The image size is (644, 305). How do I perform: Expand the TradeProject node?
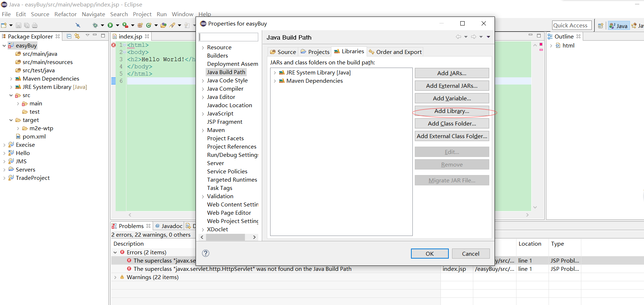coord(4,178)
